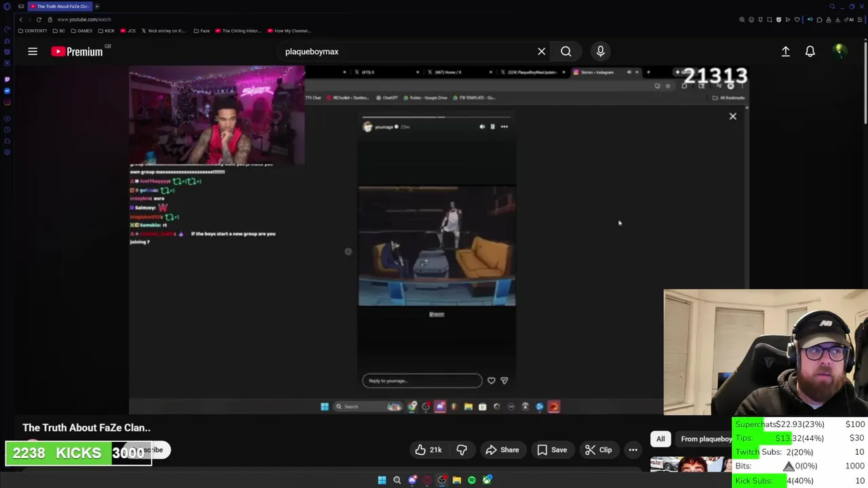
Task: Click the story progress bar
Action: click(437, 118)
